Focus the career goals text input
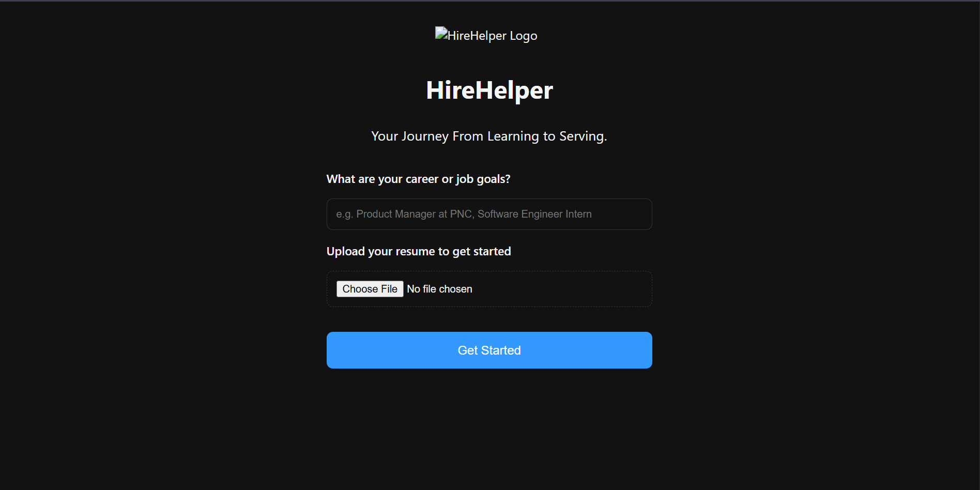 (x=489, y=214)
